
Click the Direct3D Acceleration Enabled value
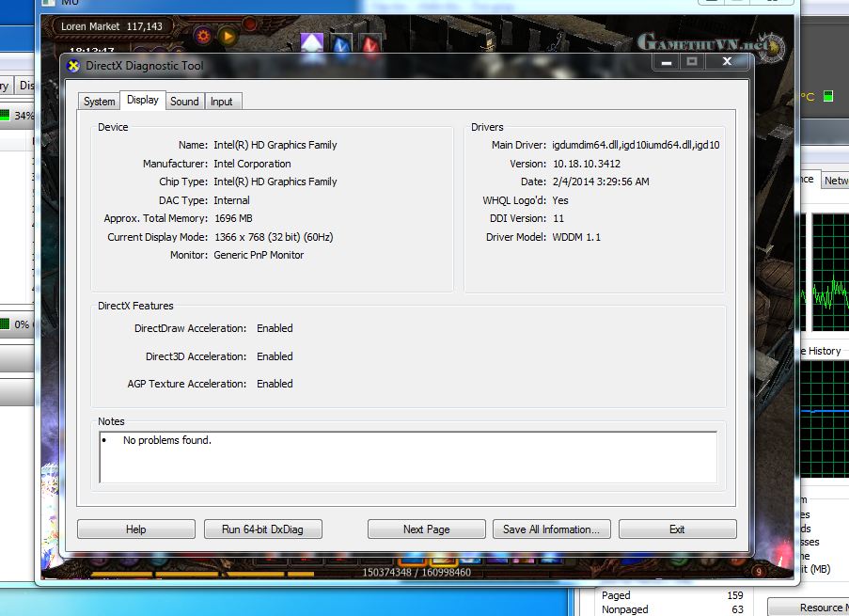(275, 356)
